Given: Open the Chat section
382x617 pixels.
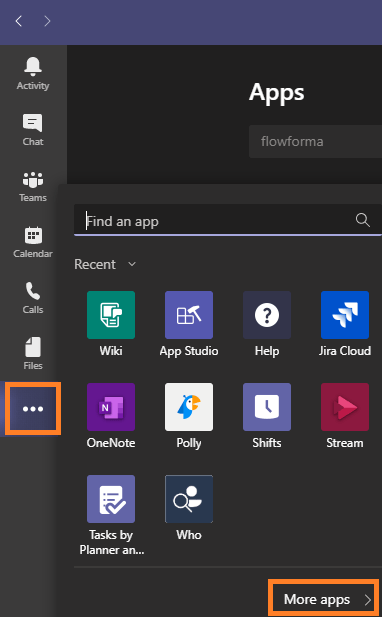Looking at the screenshot, I should [x=33, y=130].
